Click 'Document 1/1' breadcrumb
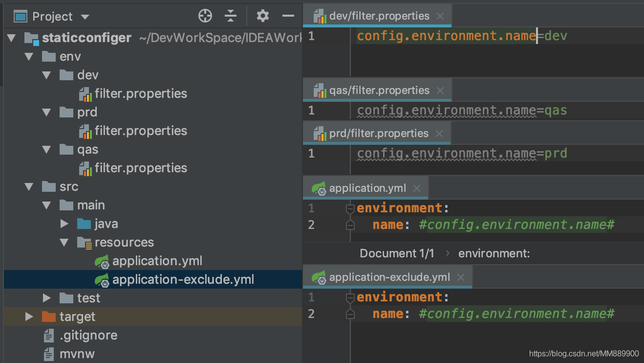Viewport: 644px width, 363px height. pos(397,253)
